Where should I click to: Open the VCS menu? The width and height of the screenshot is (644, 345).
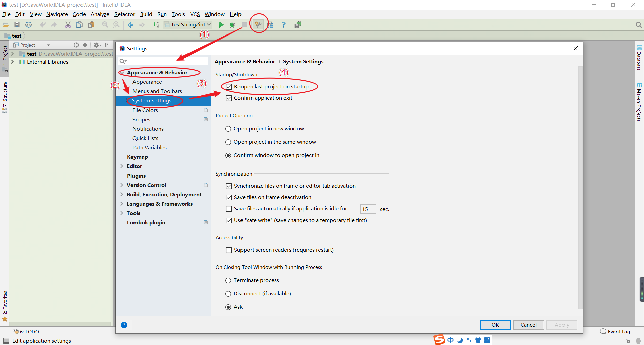[195, 14]
